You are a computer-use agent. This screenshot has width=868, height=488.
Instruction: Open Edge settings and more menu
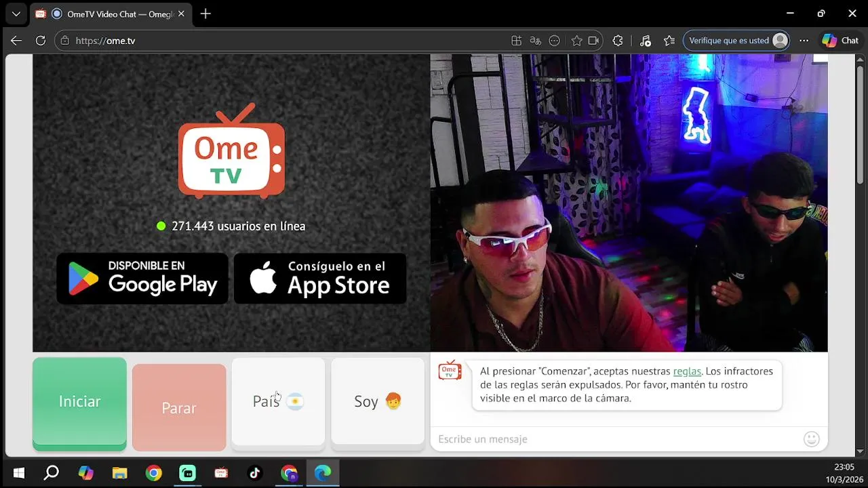click(804, 41)
